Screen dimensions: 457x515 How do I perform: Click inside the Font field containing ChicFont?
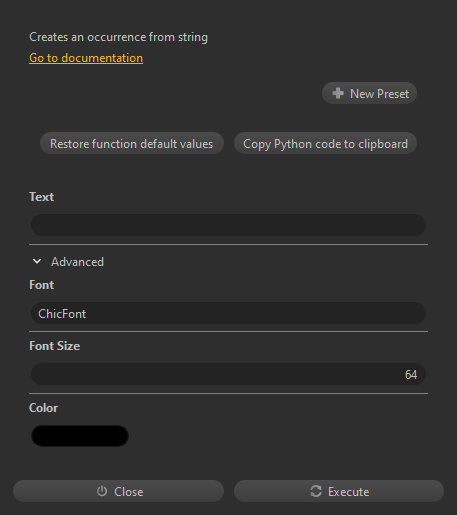click(x=228, y=313)
